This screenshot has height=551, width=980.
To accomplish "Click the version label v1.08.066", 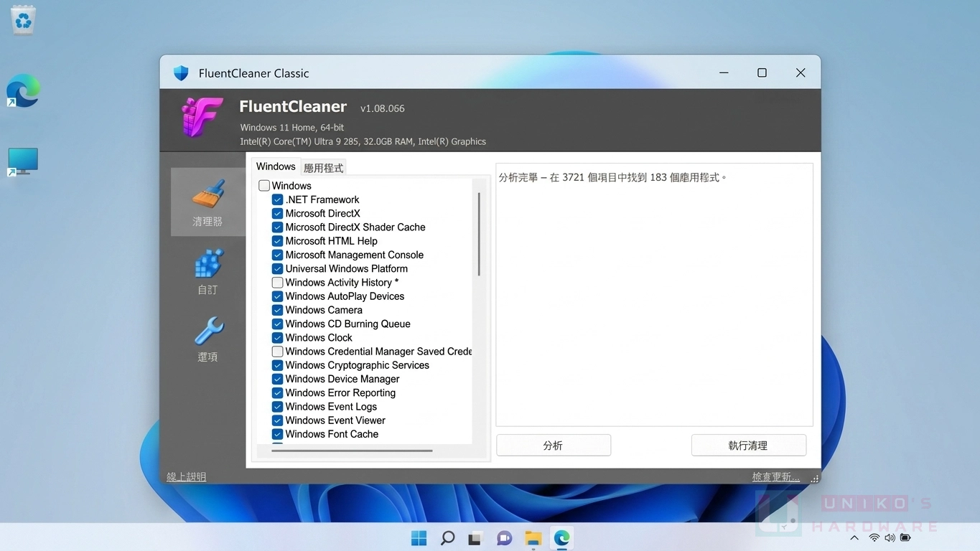I will pos(383,108).
